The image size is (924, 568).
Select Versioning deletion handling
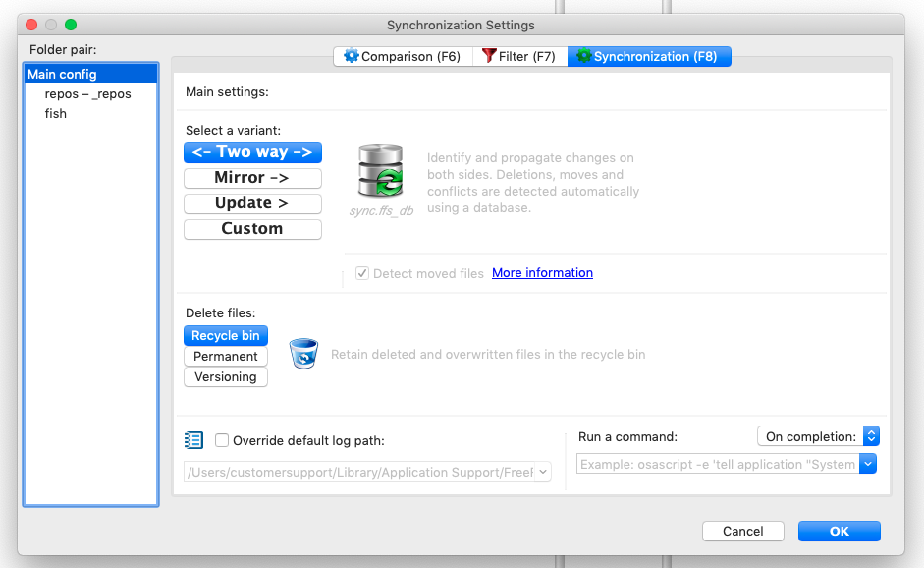point(226,377)
